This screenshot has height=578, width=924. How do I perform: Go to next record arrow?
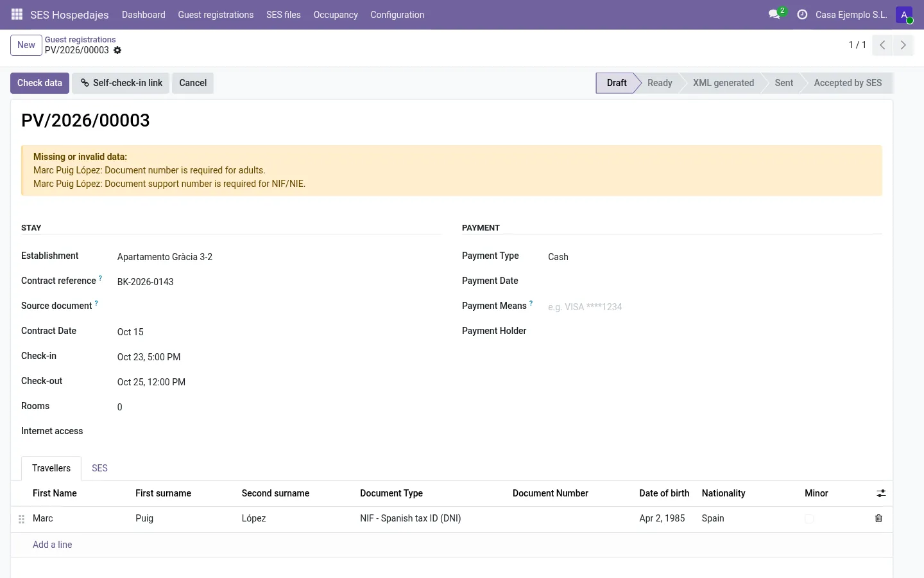[x=903, y=45]
